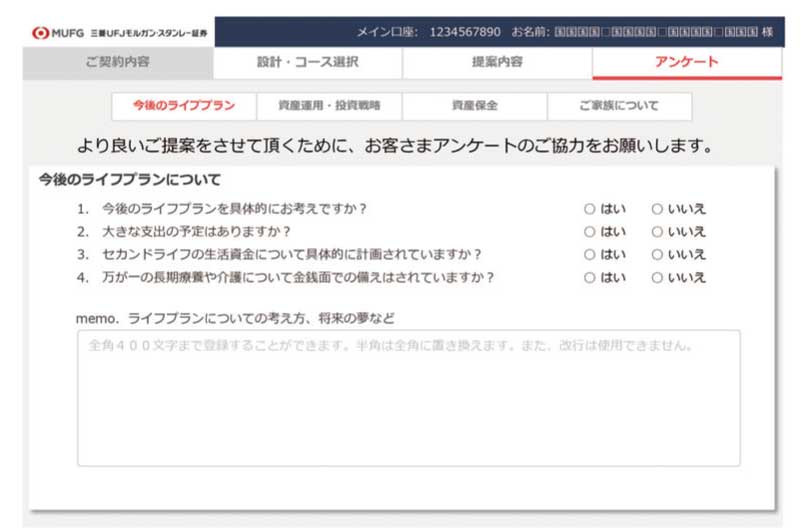804x529 pixels.
Task: Pick いいえ for question 4 長期療養や介護
Action: 657,278
